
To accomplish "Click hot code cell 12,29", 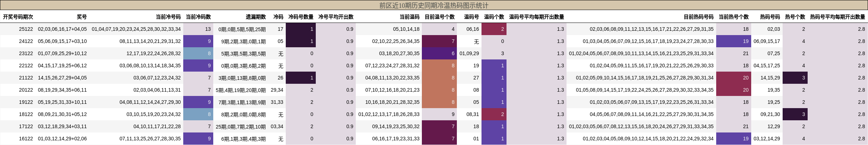I will (x=774, y=126).
